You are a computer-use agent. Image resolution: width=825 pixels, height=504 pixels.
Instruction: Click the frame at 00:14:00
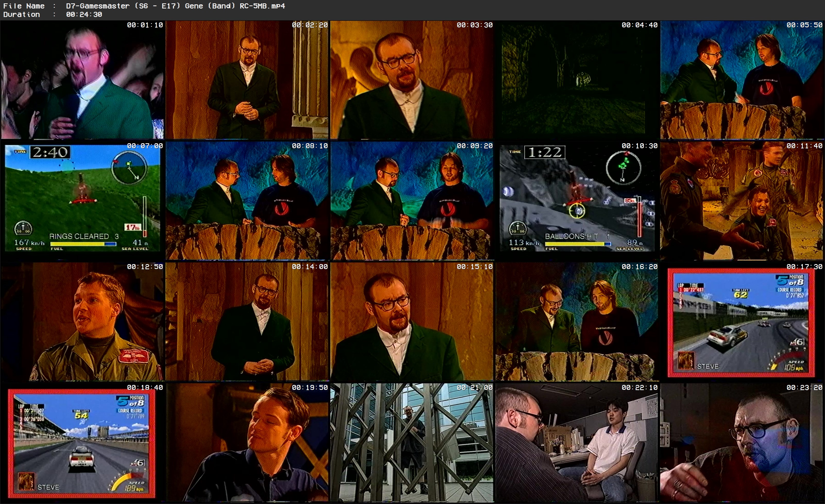(247, 322)
